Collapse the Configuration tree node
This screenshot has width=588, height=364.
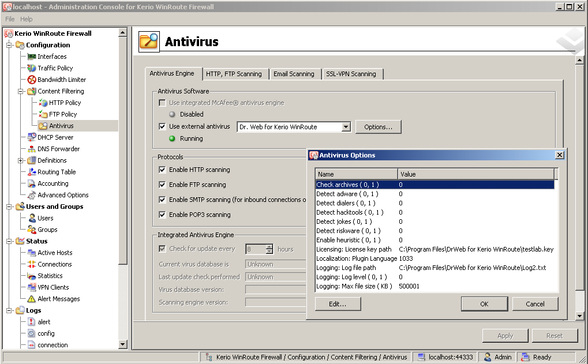pos(9,46)
